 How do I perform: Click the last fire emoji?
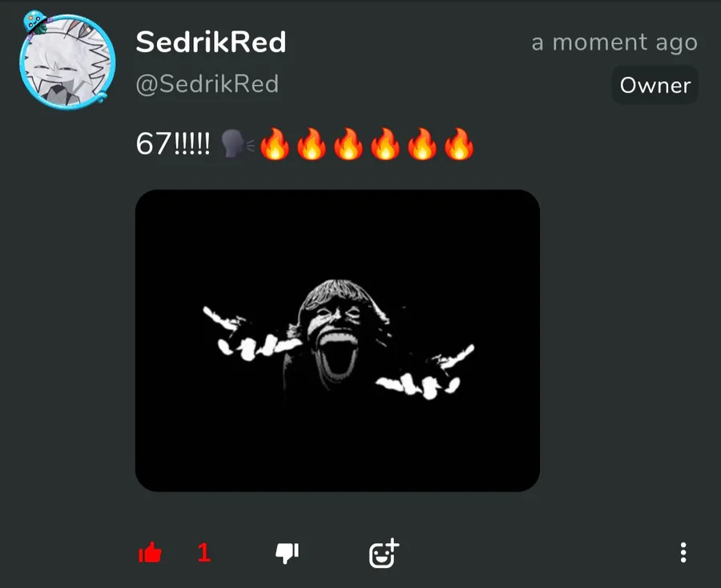(459, 144)
